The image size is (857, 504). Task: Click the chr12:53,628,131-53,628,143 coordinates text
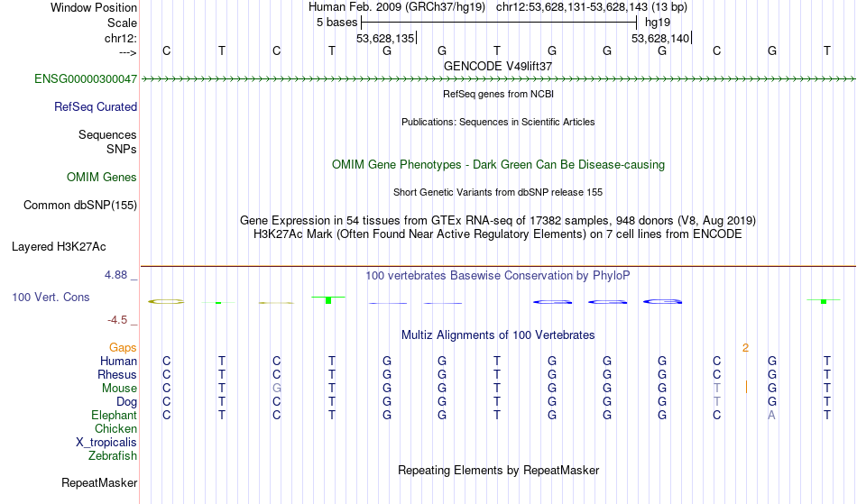[572, 7]
